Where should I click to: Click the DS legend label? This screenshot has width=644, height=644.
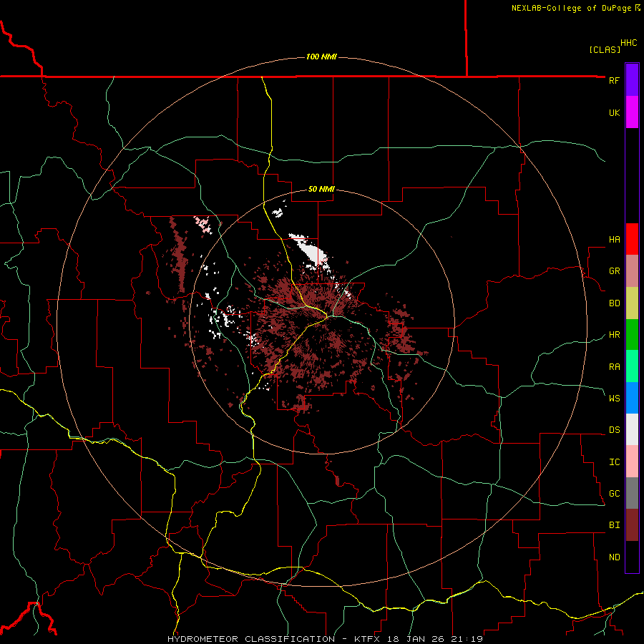pyautogui.click(x=614, y=430)
